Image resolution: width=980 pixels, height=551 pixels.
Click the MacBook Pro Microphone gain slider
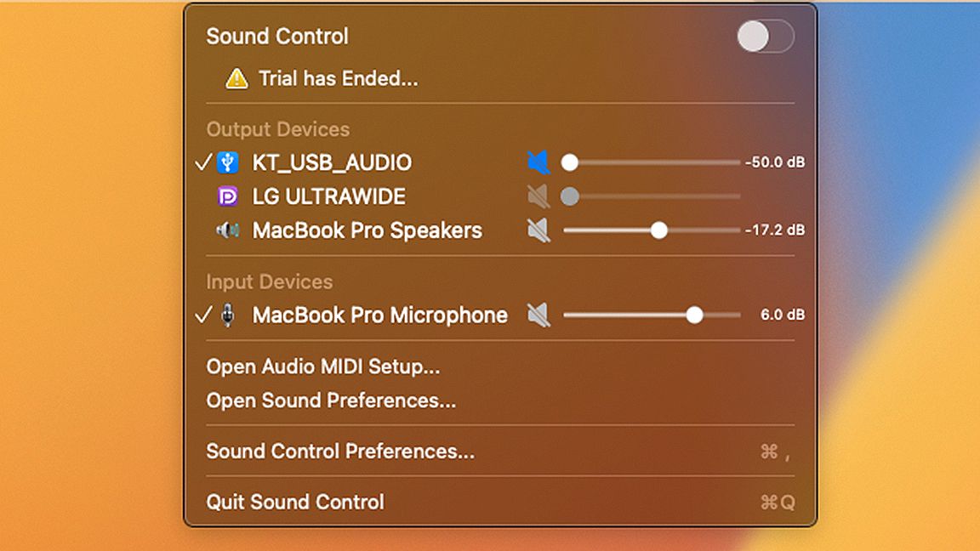coord(652,315)
